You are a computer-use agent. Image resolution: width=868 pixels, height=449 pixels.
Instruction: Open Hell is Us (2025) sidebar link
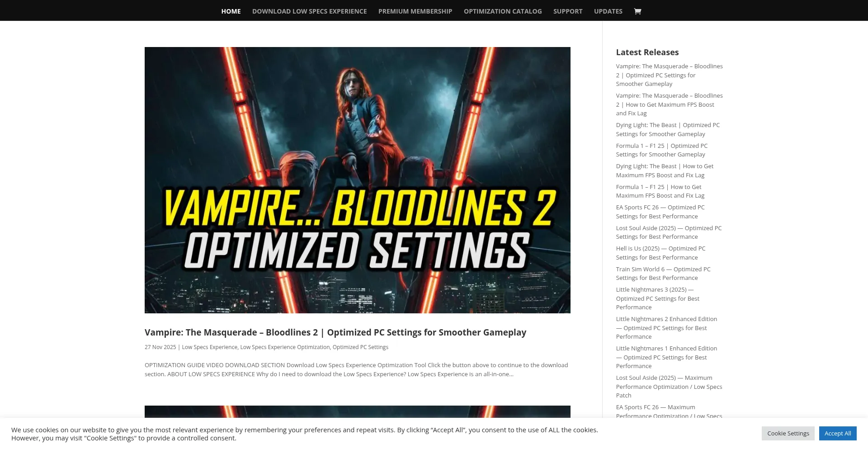point(660,253)
